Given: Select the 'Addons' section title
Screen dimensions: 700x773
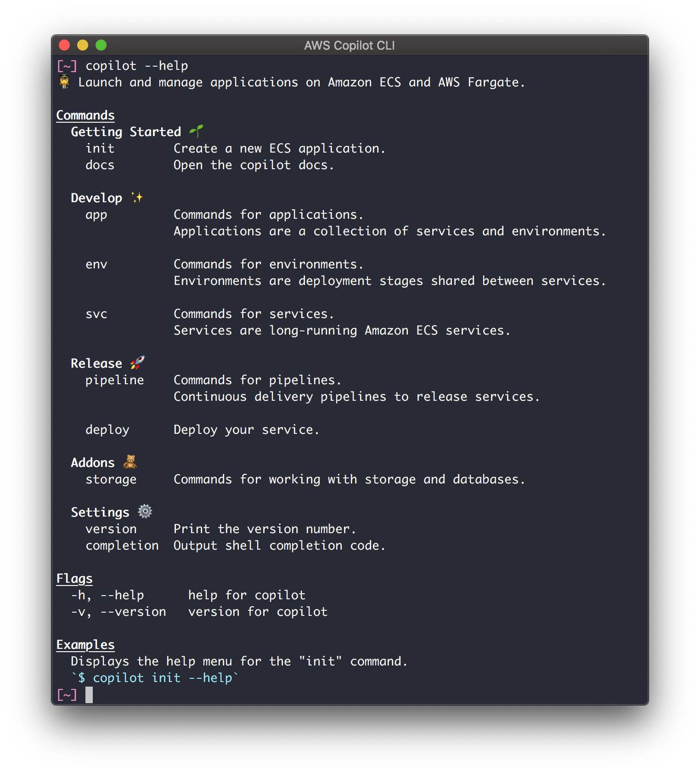Looking at the screenshot, I should click(x=93, y=463).
